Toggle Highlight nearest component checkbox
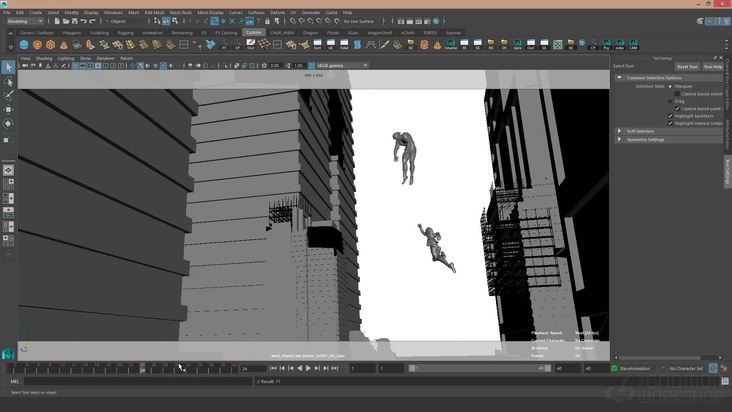This screenshot has width=732, height=412. coord(671,123)
